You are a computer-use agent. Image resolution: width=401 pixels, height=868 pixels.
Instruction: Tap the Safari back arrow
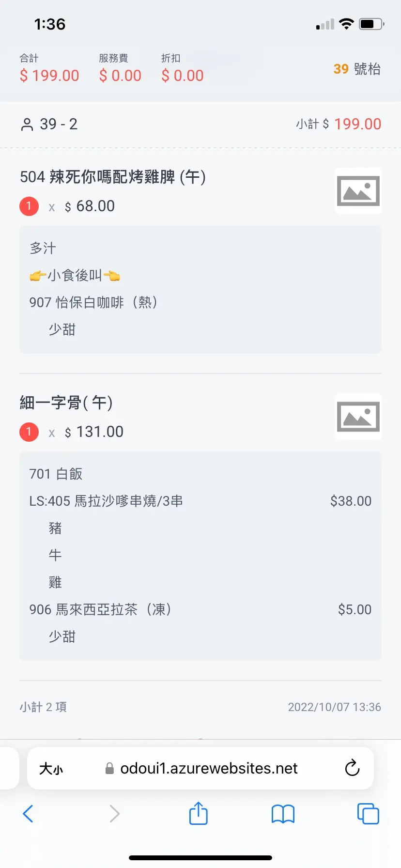28,814
